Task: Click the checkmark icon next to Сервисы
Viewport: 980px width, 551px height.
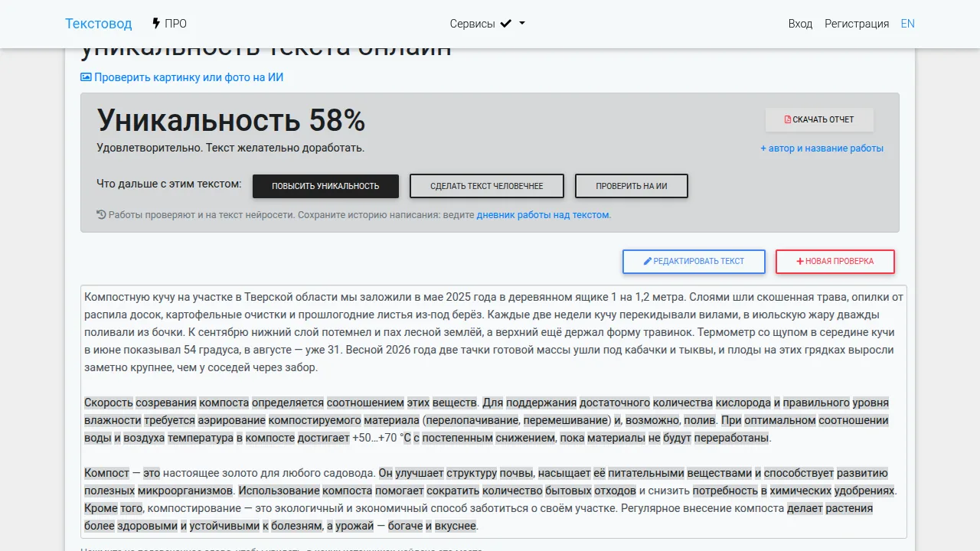Action: pos(505,24)
